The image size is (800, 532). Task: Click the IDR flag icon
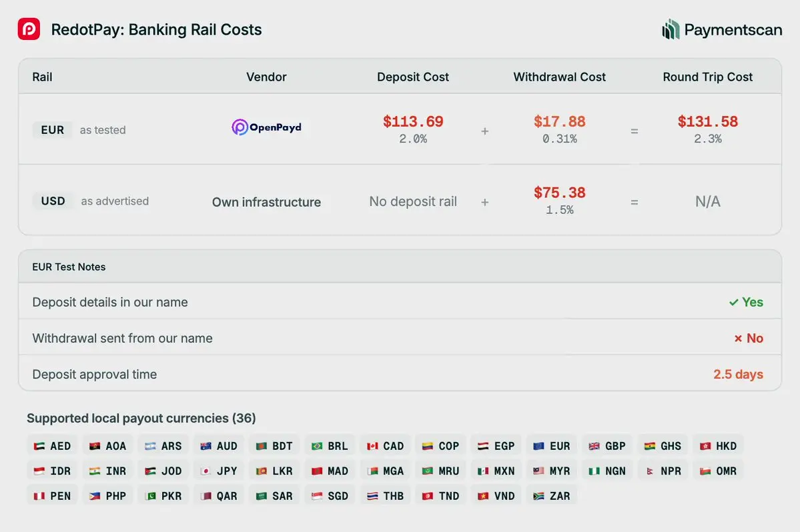(x=39, y=471)
